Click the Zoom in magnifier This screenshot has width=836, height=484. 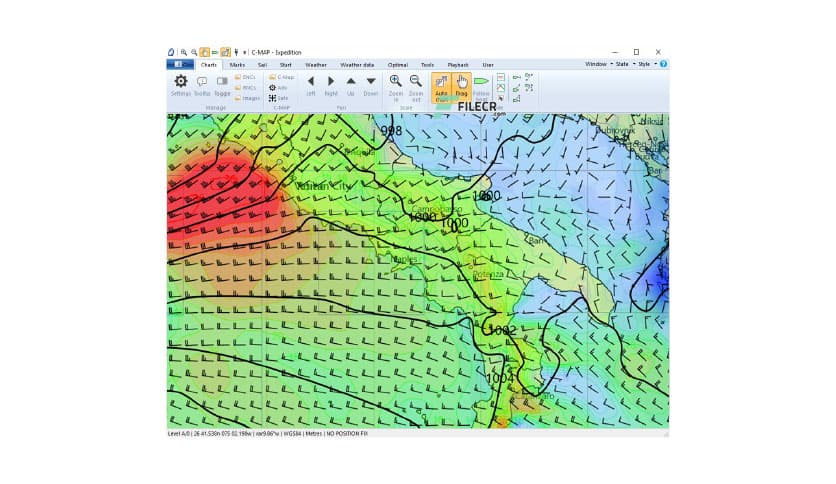click(395, 84)
